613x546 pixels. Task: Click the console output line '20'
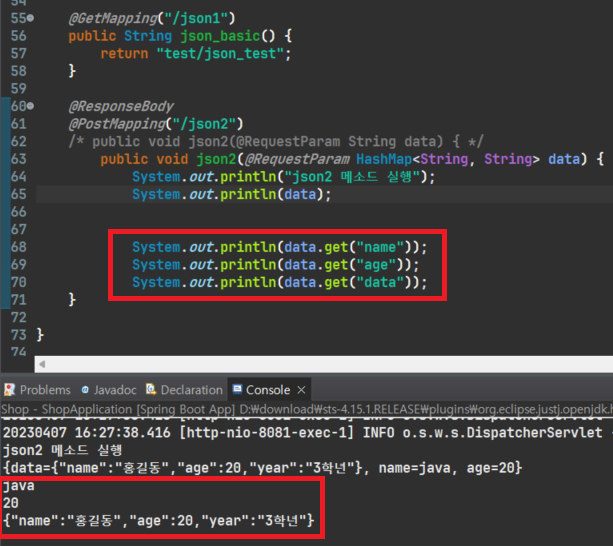(11, 503)
